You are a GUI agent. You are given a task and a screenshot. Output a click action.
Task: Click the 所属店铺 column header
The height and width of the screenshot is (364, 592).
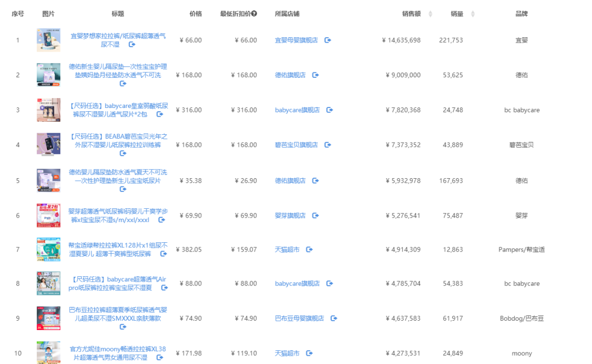(287, 14)
